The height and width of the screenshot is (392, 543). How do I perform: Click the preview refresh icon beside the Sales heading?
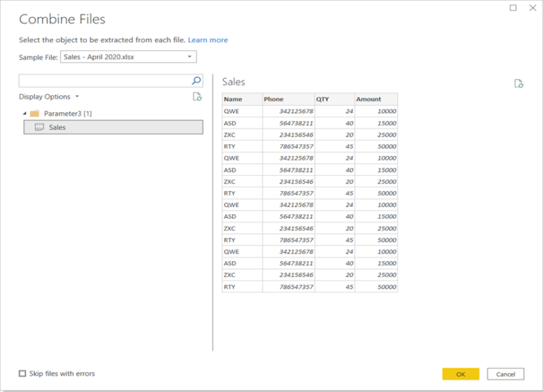point(518,83)
